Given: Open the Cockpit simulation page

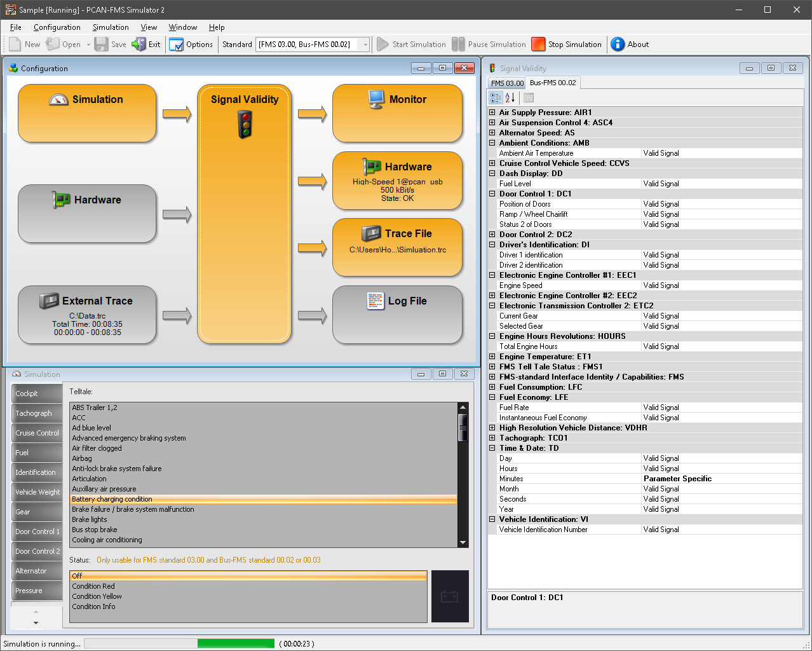Looking at the screenshot, I should tap(37, 394).
